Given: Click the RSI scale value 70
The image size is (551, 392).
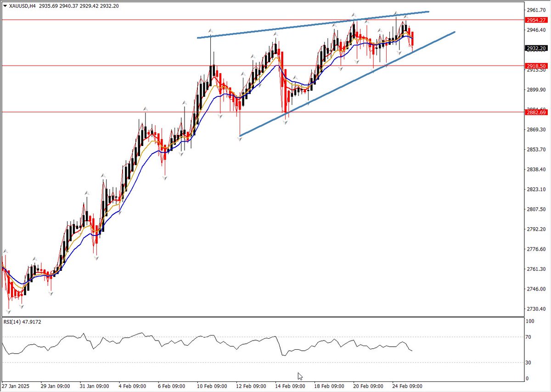Looking at the screenshot, I should coord(529,337).
